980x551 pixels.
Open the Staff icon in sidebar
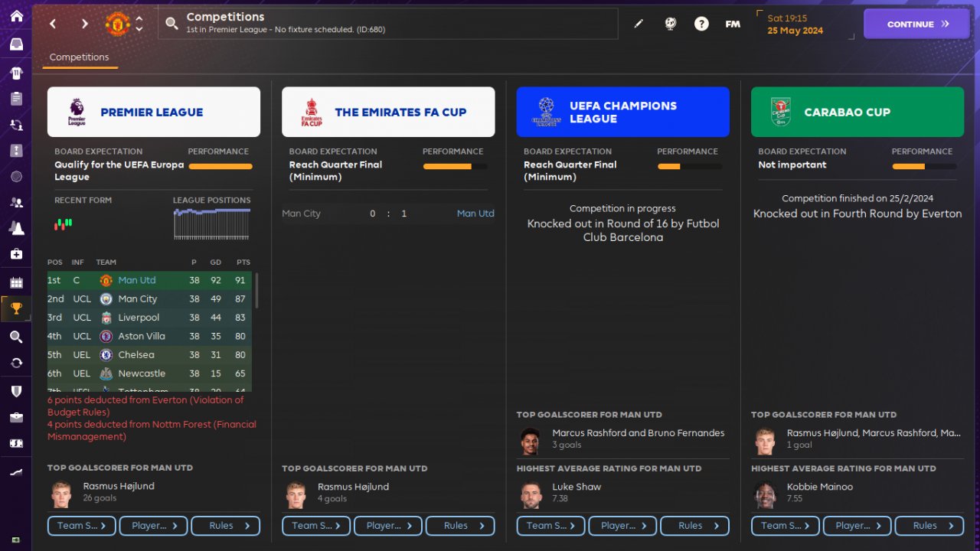point(16,203)
